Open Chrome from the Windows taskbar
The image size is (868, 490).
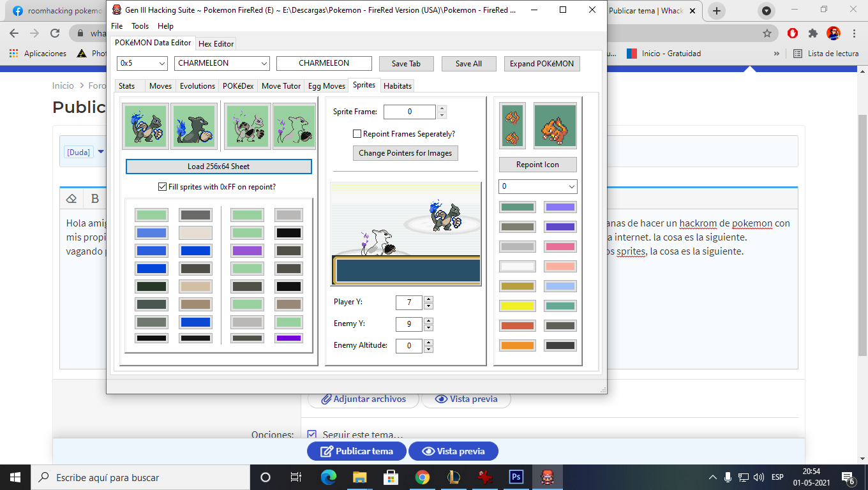[x=422, y=477]
